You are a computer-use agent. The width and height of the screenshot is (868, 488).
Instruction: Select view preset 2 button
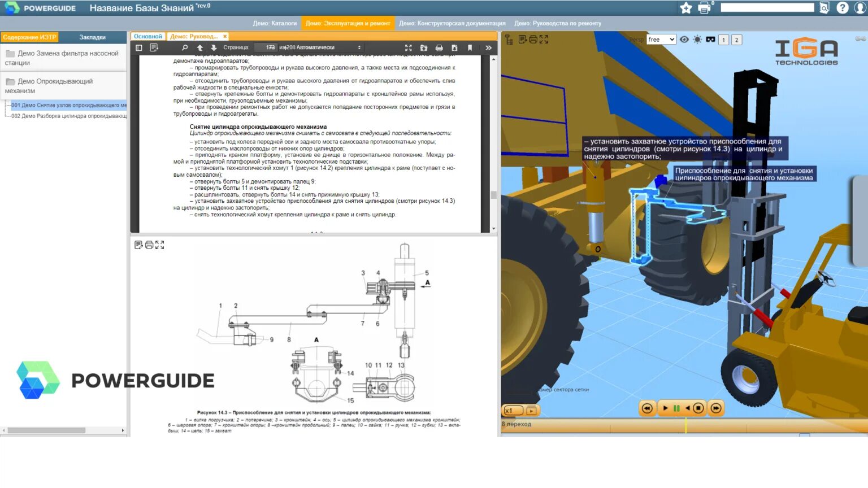pos(736,40)
